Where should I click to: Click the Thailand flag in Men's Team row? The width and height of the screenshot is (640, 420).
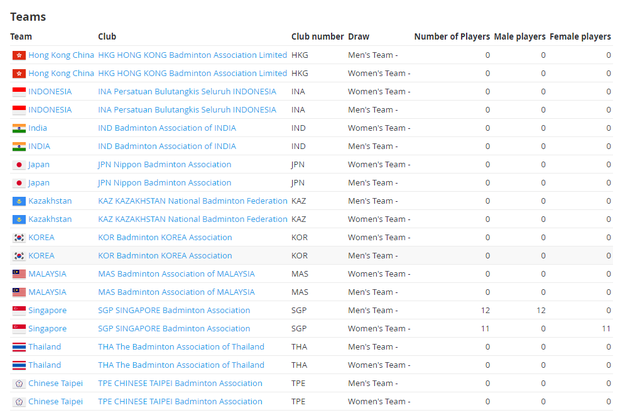[x=19, y=347]
